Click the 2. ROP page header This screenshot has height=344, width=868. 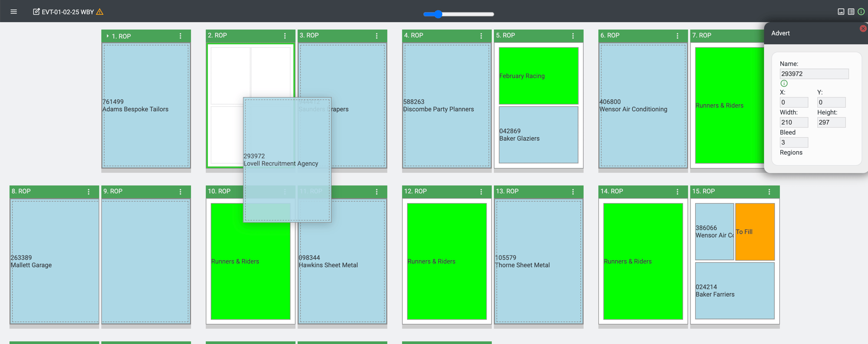pos(250,36)
